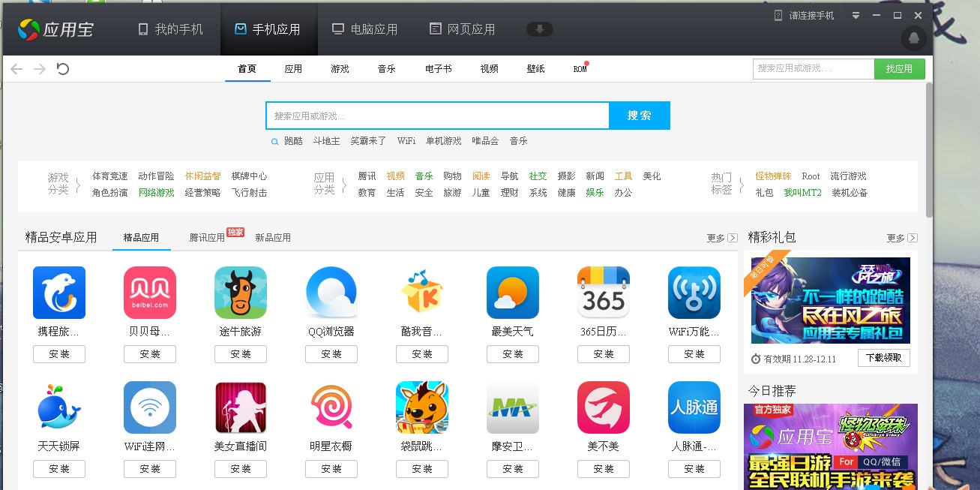Image resolution: width=980 pixels, height=490 pixels.
Task: Expand 更多 for 精品安卓应用
Action: click(x=722, y=238)
